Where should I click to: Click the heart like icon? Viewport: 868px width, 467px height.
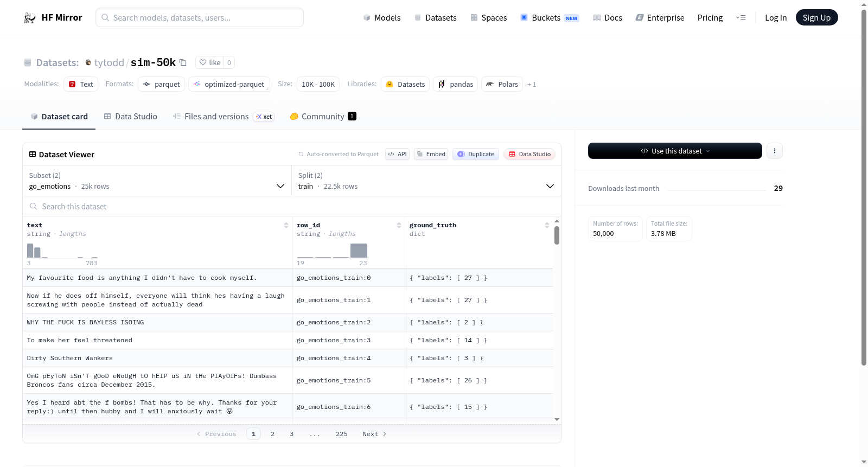pyautogui.click(x=203, y=63)
